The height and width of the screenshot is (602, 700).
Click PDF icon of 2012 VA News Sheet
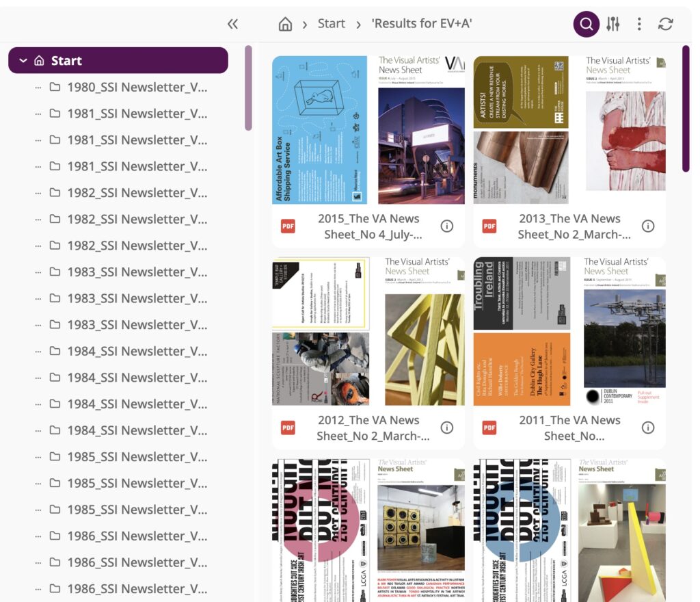click(x=288, y=428)
